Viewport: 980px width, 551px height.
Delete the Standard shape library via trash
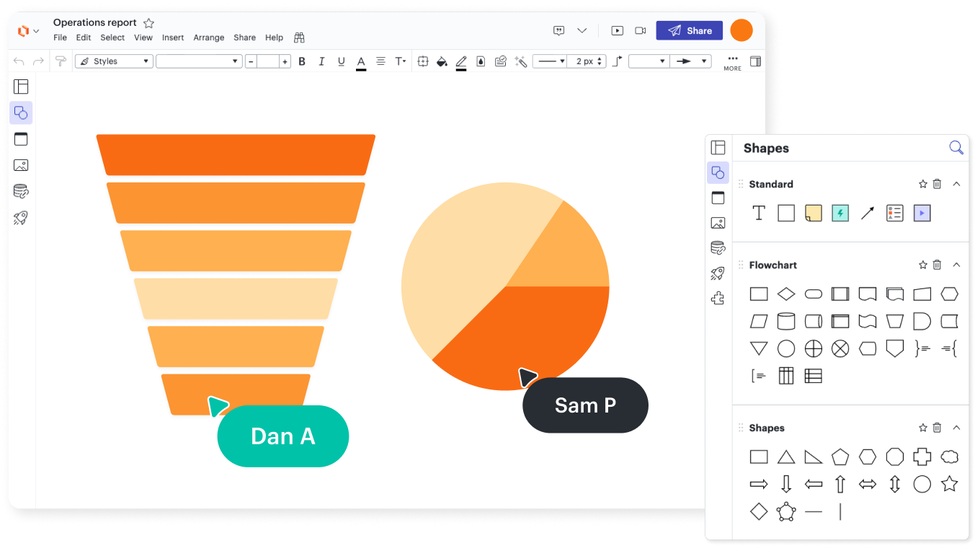937,184
